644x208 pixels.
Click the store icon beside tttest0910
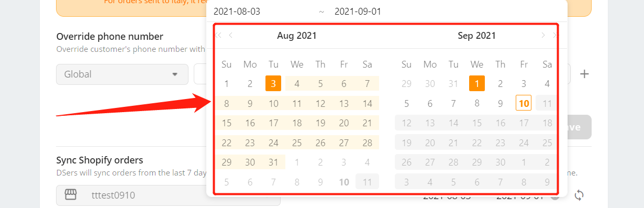point(71,195)
